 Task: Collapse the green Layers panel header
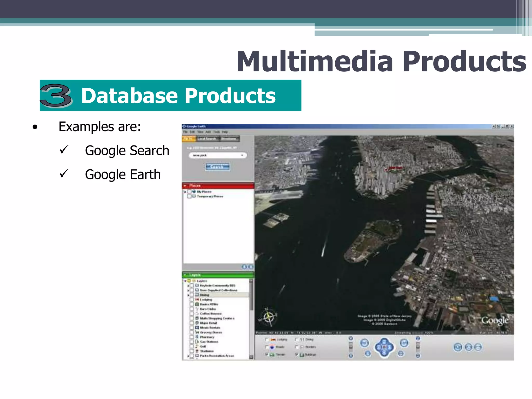click(218, 275)
